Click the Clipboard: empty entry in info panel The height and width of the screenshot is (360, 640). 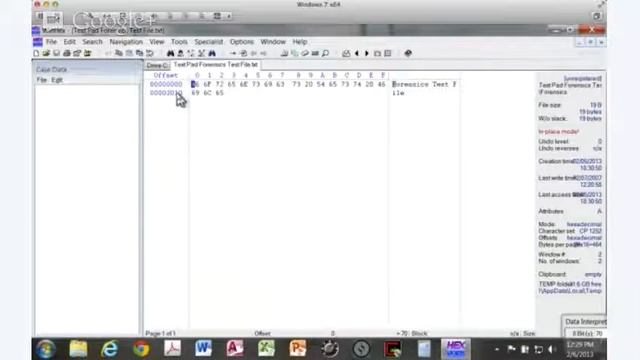pyautogui.click(x=570, y=274)
